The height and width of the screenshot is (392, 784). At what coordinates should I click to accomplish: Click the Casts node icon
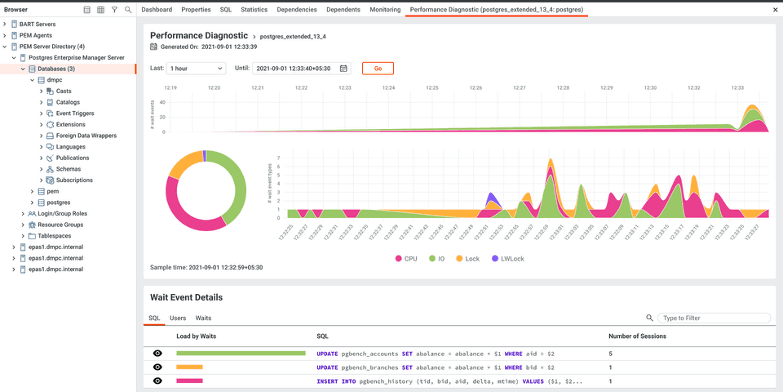[50, 91]
